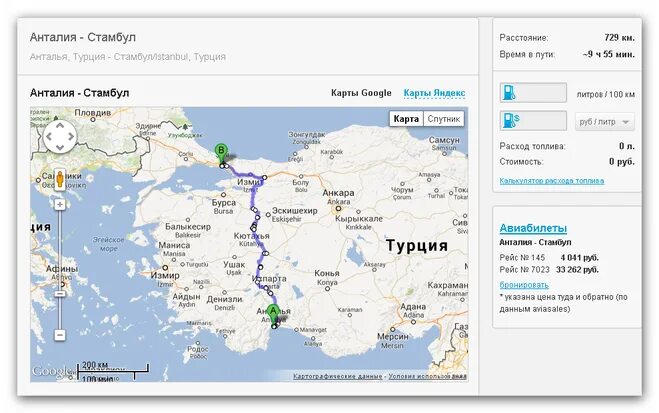The image size is (659, 413).
Task: Pan the map left with the arrow control
Action: coord(49,136)
